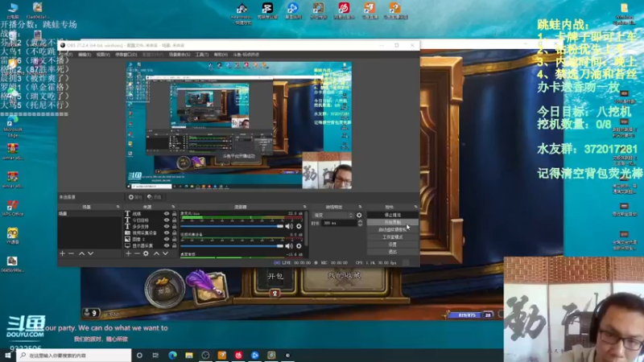Open YY语音 desktop shortcut
644x362 pixels.
coord(12,236)
